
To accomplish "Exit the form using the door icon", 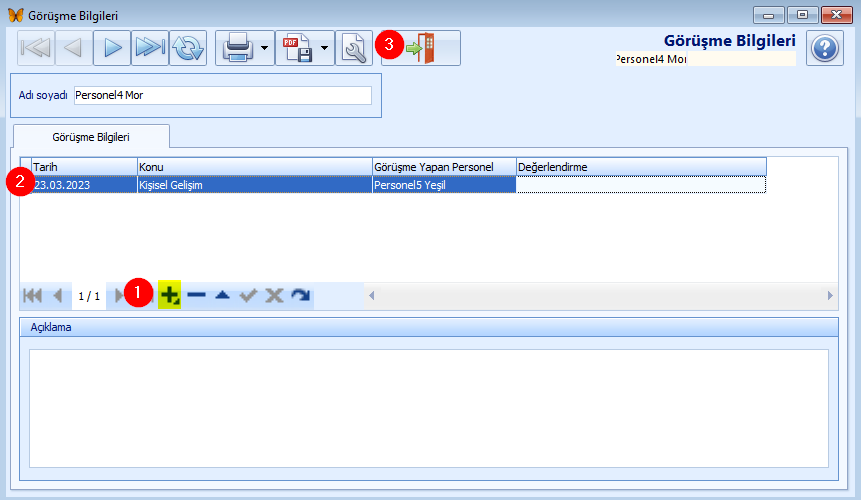I will [x=421, y=48].
